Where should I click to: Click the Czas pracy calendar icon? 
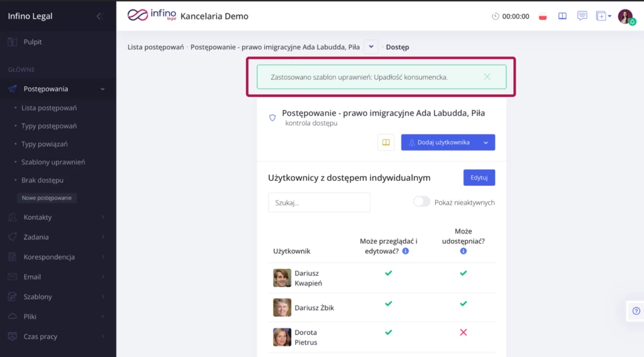pos(13,336)
